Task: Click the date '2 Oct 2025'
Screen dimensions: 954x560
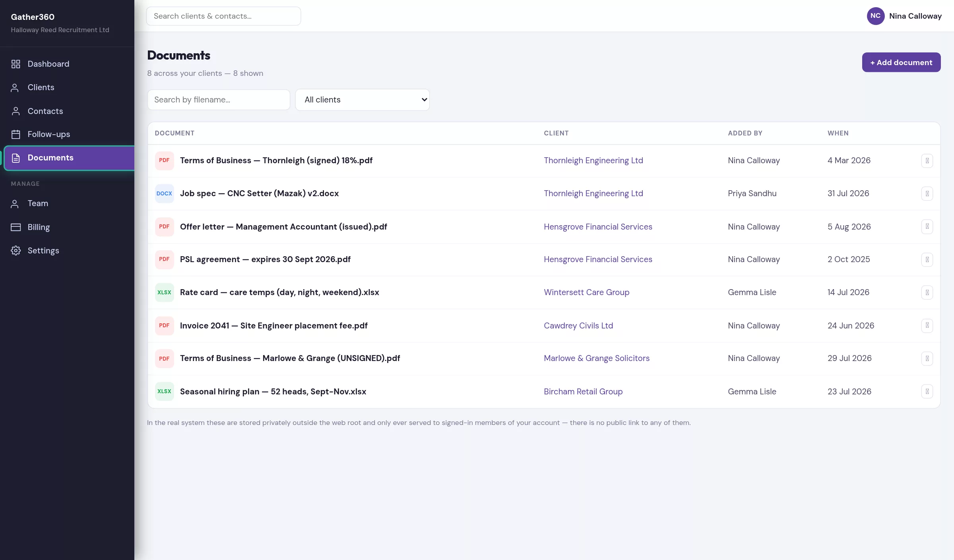Action: tap(849, 259)
